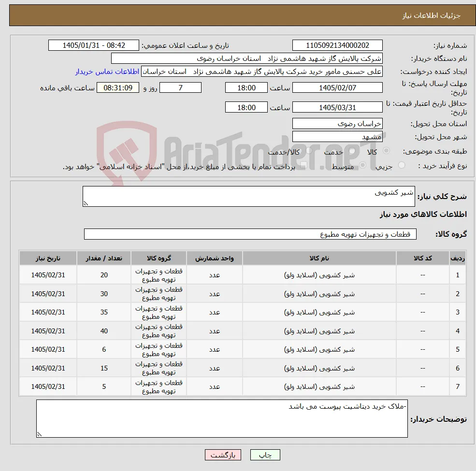The height and width of the screenshot is (471, 476).
Task: Click the buyer organization name field
Action: [247, 58]
